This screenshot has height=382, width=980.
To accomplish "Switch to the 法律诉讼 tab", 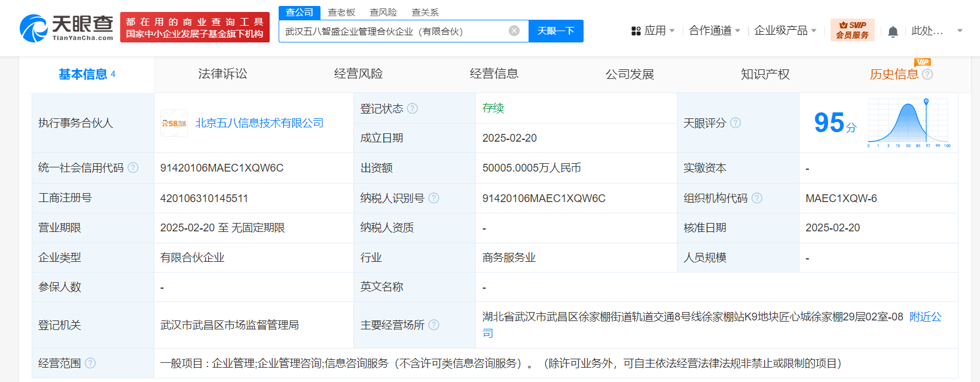I will tap(222, 74).
